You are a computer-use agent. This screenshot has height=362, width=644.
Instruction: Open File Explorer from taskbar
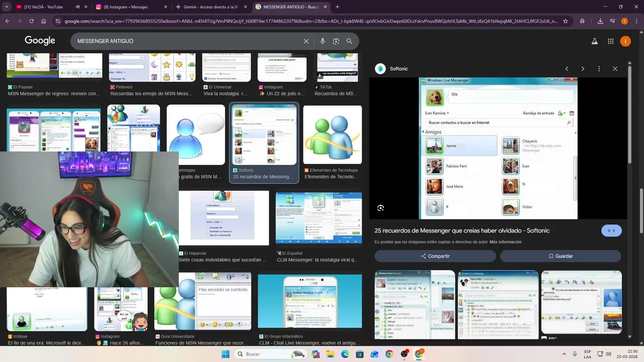(331, 354)
